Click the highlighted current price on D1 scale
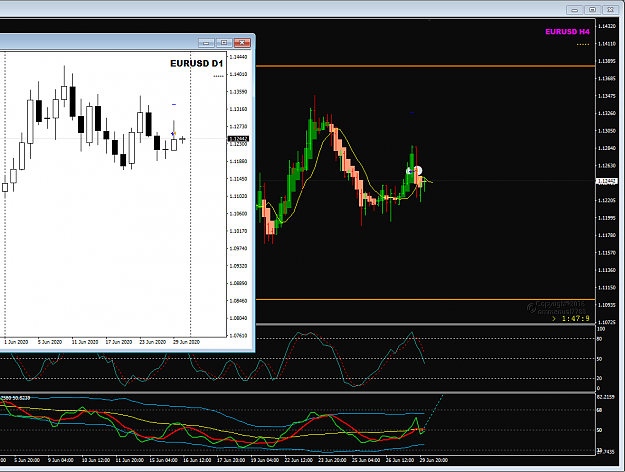The width and height of the screenshot is (625, 472). pyautogui.click(x=238, y=139)
